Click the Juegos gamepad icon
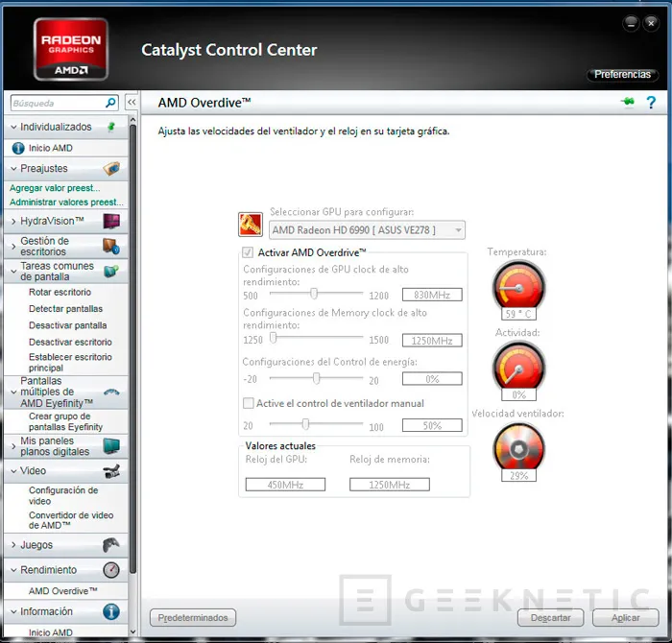Screen dimensions: 672x643 pos(111,545)
